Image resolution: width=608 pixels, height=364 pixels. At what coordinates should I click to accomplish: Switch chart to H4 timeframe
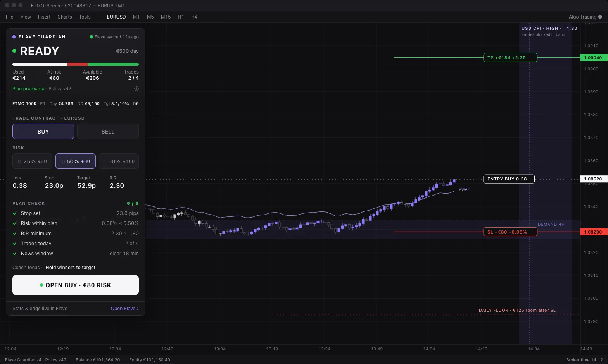[194, 17]
